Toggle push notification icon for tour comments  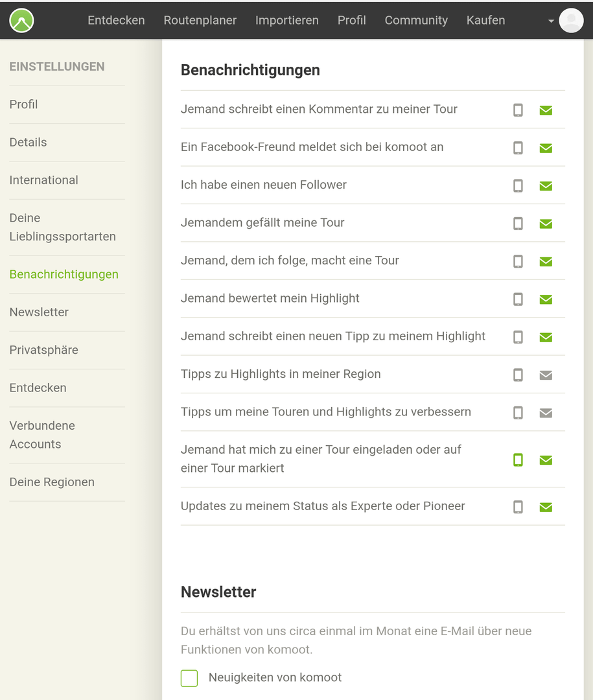pos(518,110)
